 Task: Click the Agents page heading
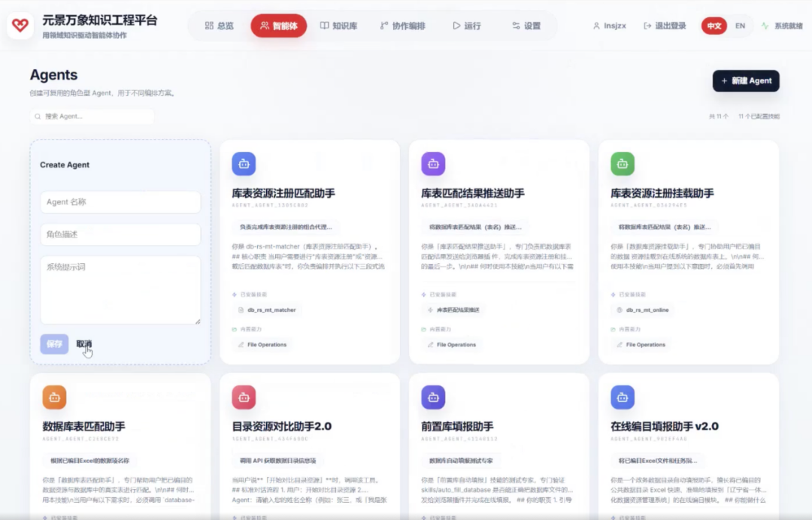pos(54,75)
